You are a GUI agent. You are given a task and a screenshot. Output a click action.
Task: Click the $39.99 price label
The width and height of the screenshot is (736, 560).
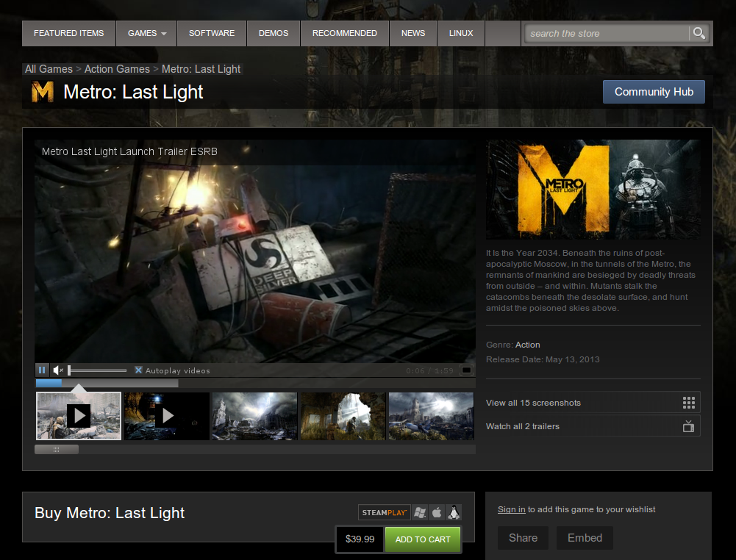[x=360, y=539]
